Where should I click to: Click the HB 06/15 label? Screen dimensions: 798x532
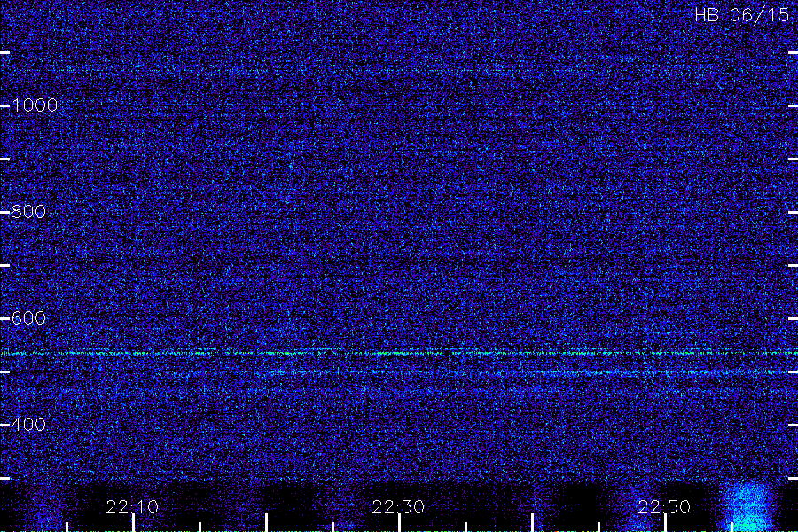pos(742,15)
